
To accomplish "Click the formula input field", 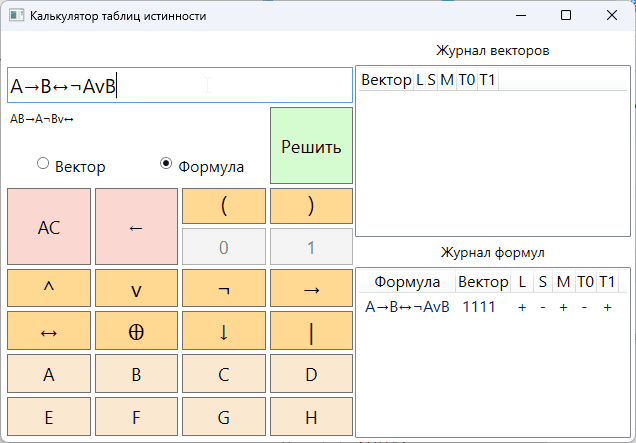I will tap(180, 86).
